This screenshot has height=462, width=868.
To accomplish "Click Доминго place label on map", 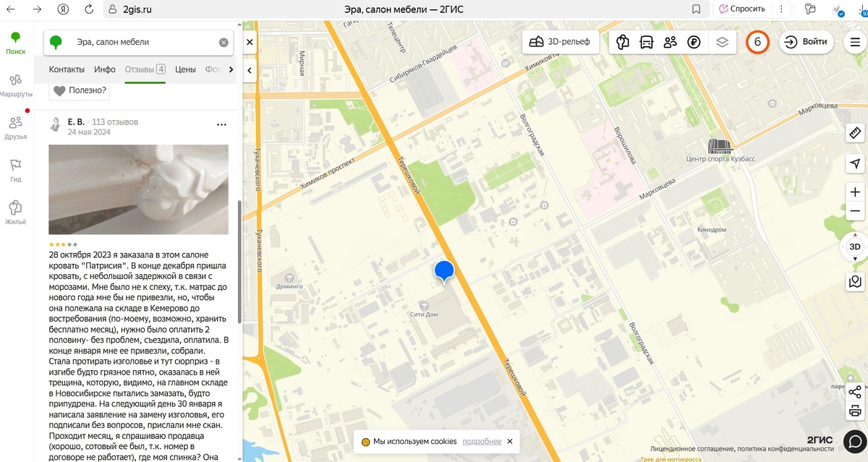I will click(289, 286).
